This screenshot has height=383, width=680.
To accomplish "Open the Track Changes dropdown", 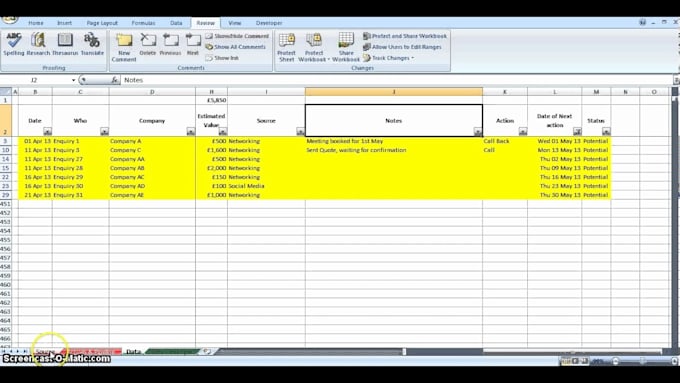I will coord(389,58).
